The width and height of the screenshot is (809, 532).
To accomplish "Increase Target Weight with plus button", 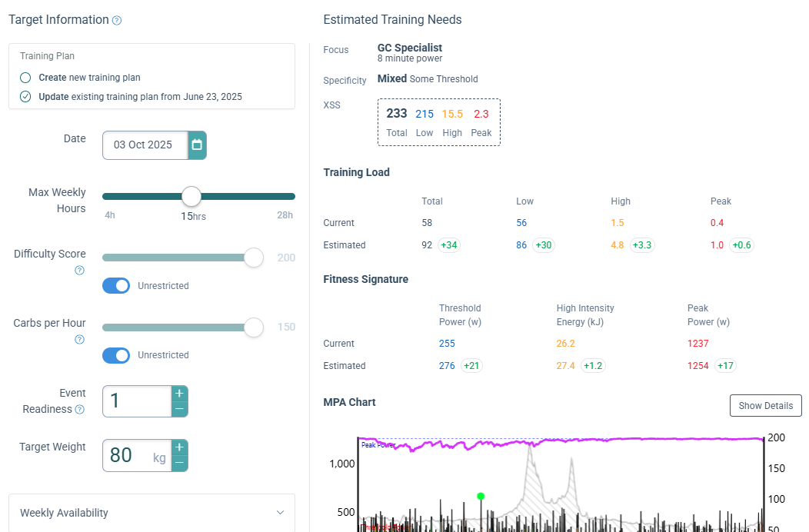I will 179,447.
